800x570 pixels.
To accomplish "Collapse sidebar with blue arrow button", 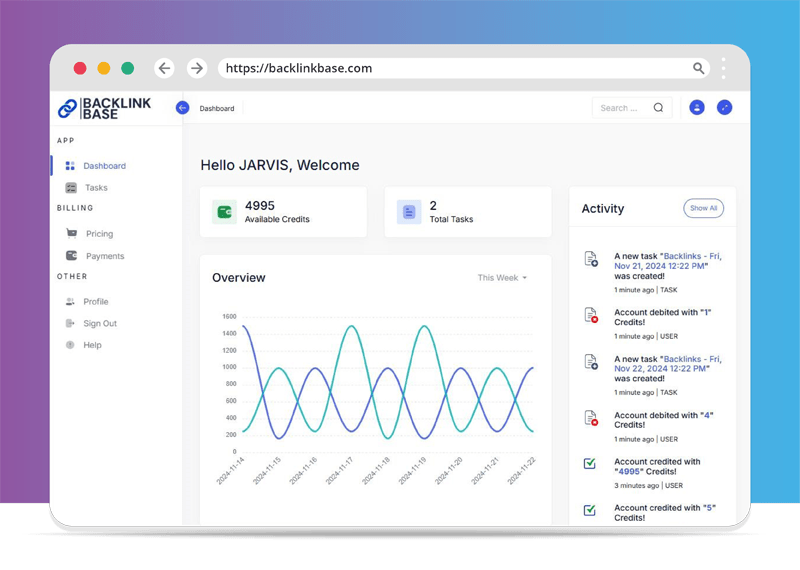I will (x=182, y=108).
